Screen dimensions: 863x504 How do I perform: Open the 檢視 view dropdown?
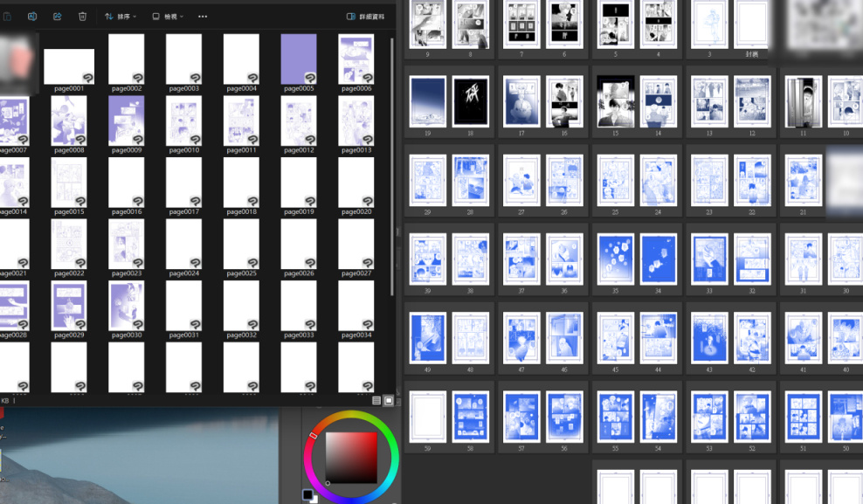168,17
